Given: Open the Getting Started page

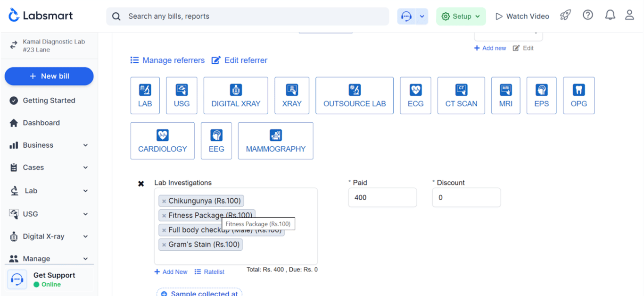Looking at the screenshot, I should 49,100.
